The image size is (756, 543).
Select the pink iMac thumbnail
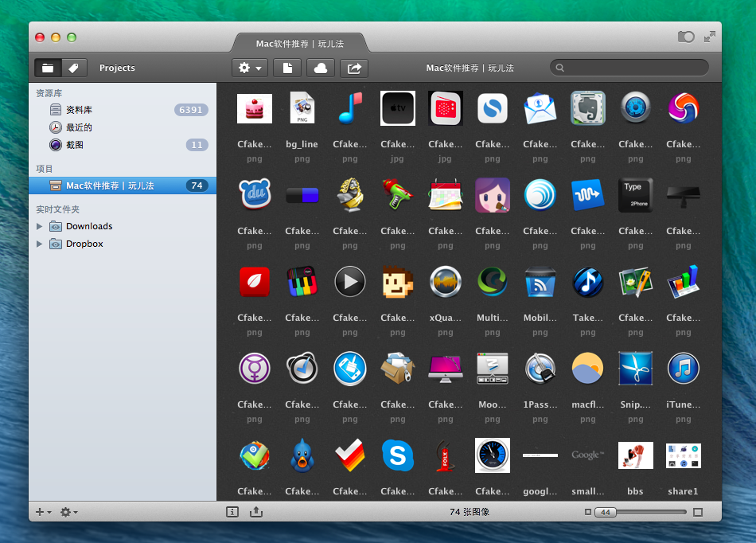point(446,369)
